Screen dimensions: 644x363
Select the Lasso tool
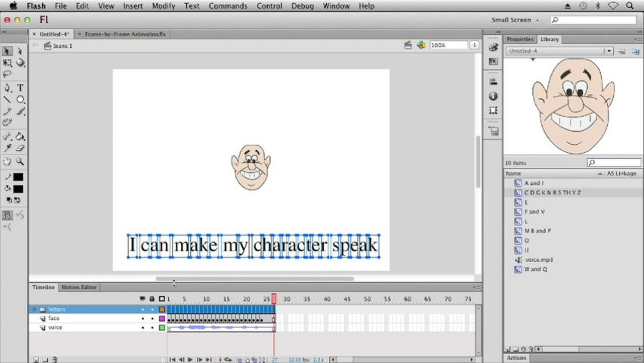7,74
